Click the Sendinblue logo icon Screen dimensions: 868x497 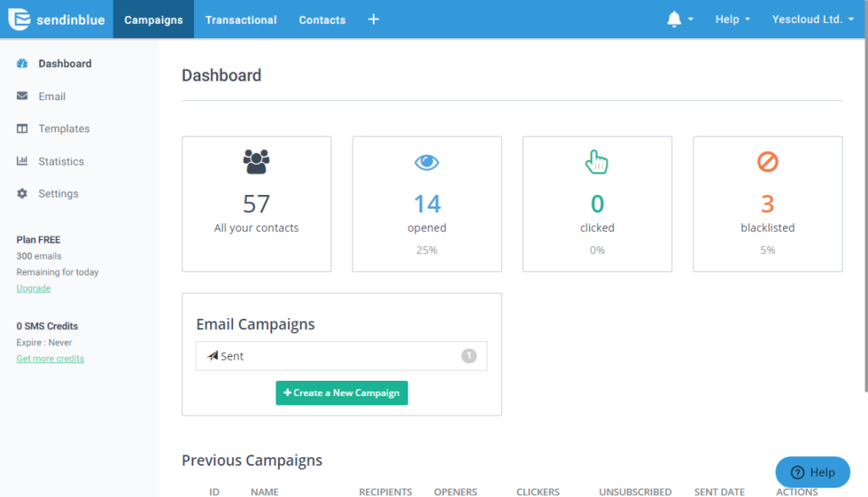tap(19, 20)
